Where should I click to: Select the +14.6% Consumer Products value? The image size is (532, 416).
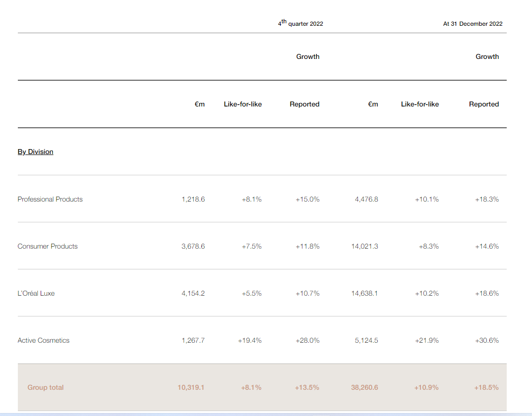pos(487,246)
